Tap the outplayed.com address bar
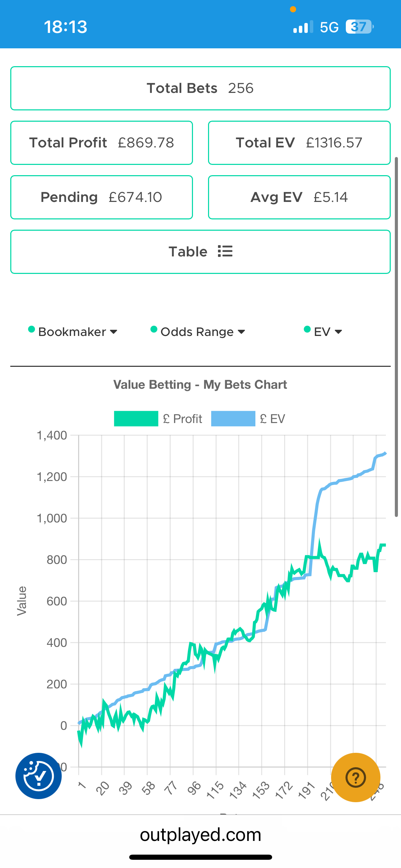Image resolution: width=401 pixels, height=868 pixels. pos(200,834)
